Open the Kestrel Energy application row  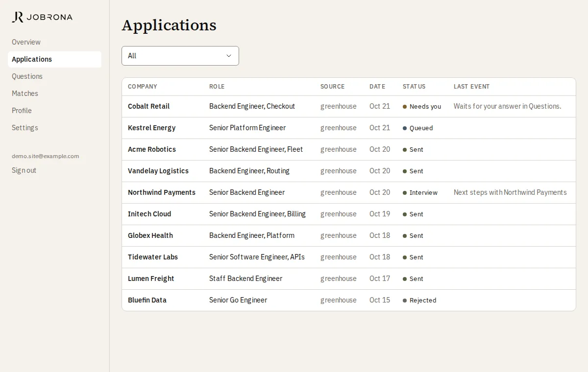(x=349, y=128)
